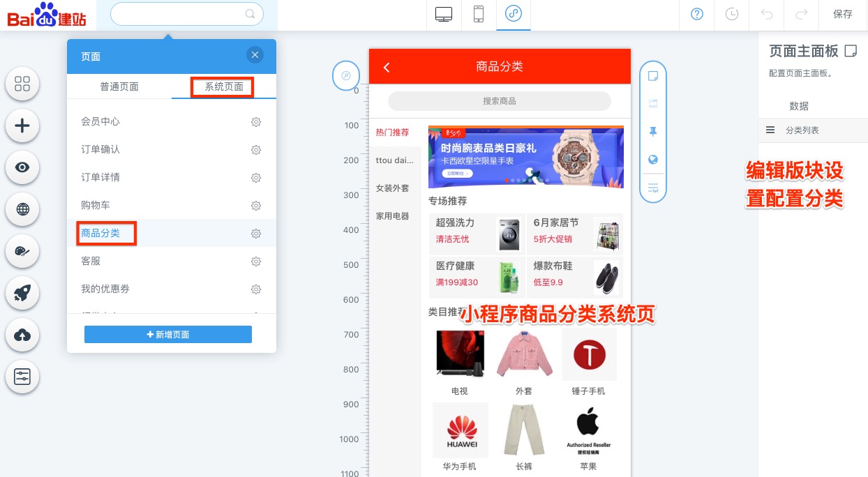Click the plus add icon in left sidebar
This screenshot has height=477, width=868.
[x=22, y=126]
